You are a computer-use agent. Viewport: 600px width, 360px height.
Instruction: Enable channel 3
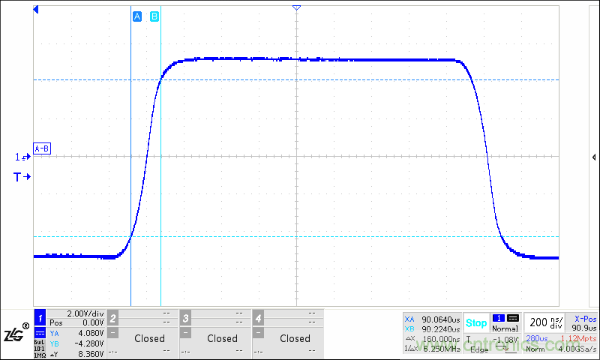click(x=185, y=318)
